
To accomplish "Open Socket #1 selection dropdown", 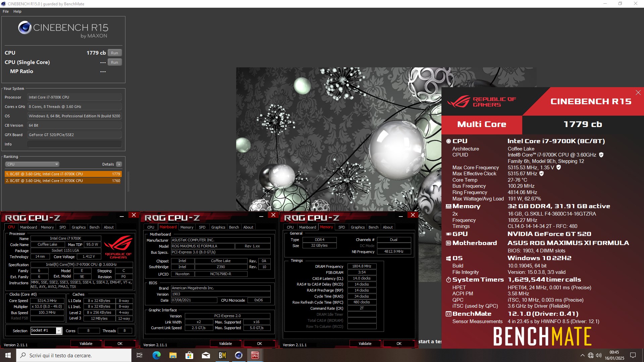I will (46, 330).
